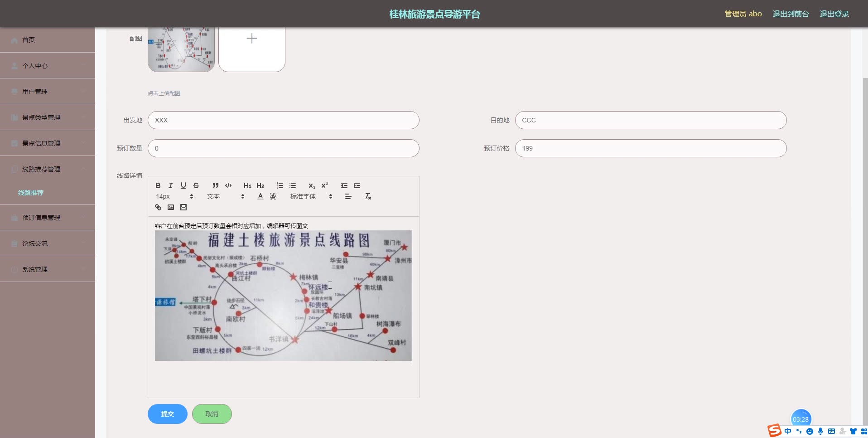Open 用户管理 in the sidebar
Viewport: 868px width, 438px height.
48,92
